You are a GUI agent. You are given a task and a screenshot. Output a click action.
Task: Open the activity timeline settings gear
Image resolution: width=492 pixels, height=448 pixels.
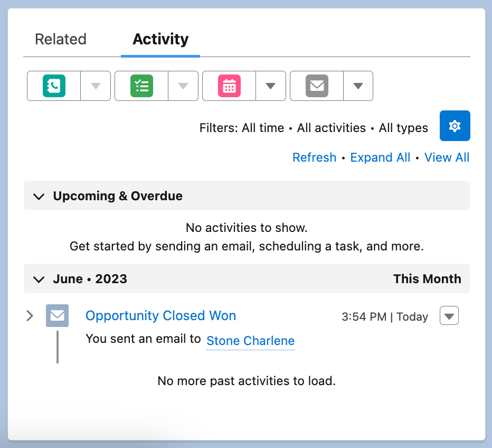click(455, 126)
